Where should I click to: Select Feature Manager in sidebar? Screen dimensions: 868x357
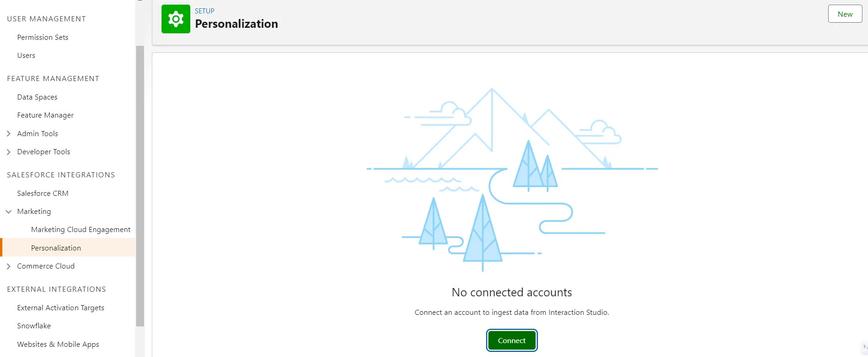point(45,115)
